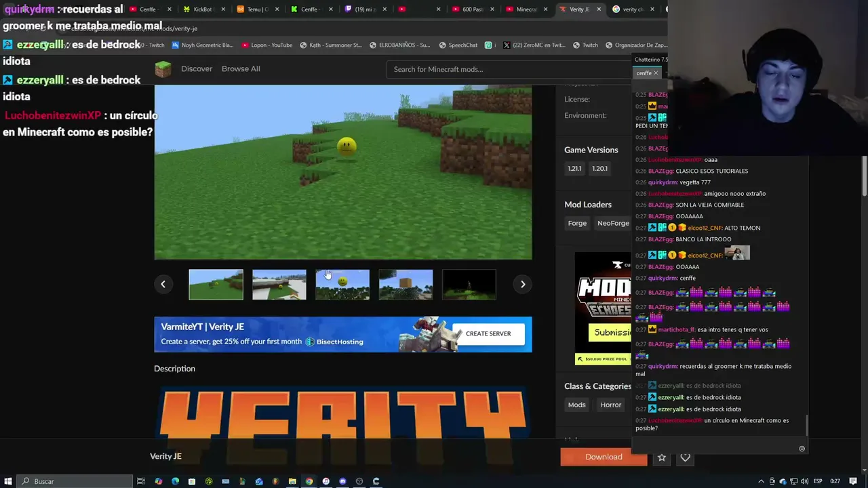Open the Outlook mail icon on taskbar
Screen dimensions: 868x488
click(259, 481)
